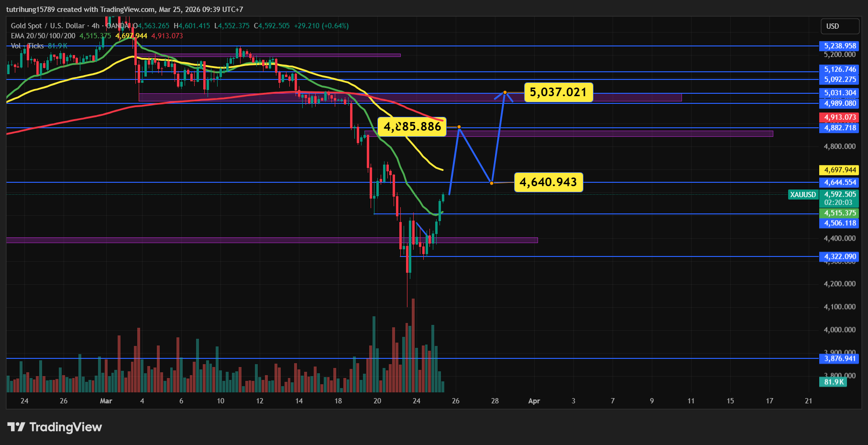
Task: Select the EMA 20/50/100/200 indicator legend
Action: [x=43, y=36]
